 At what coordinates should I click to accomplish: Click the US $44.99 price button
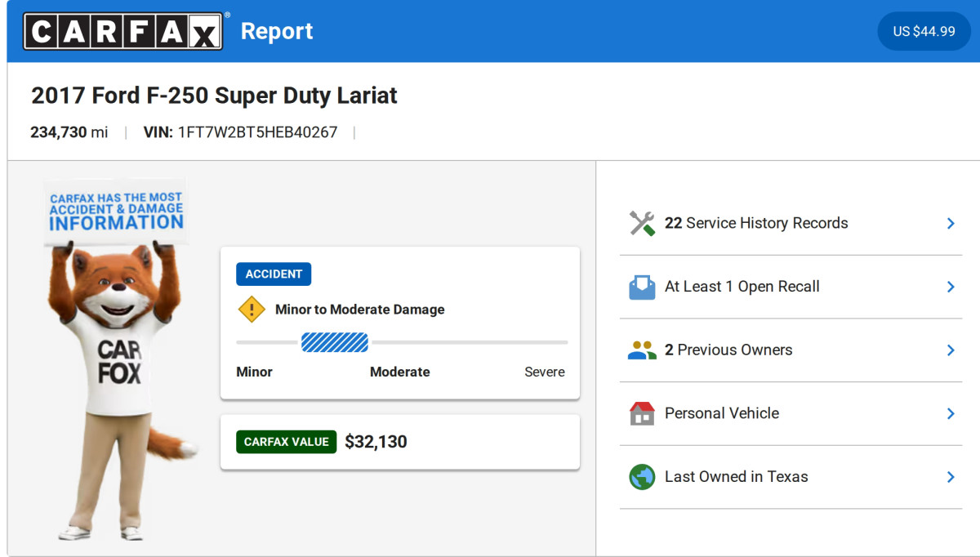click(924, 31)
